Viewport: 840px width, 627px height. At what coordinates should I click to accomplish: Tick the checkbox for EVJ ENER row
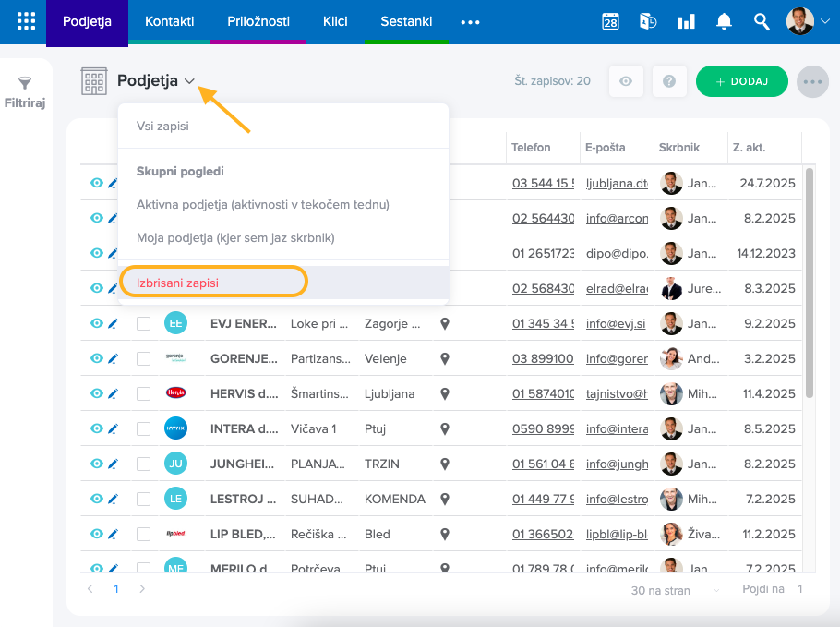143,323
